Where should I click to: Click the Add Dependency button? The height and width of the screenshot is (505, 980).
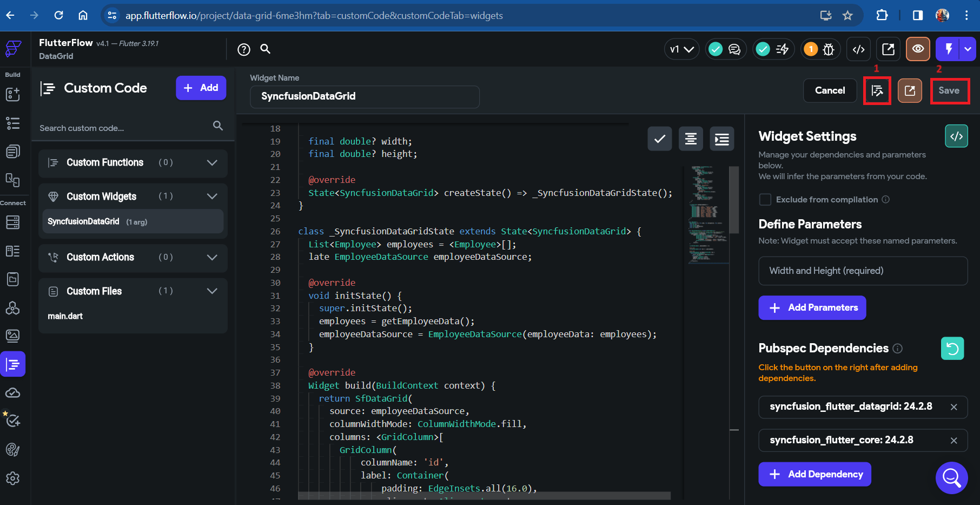pyautogui.click(x=815, y=474)
